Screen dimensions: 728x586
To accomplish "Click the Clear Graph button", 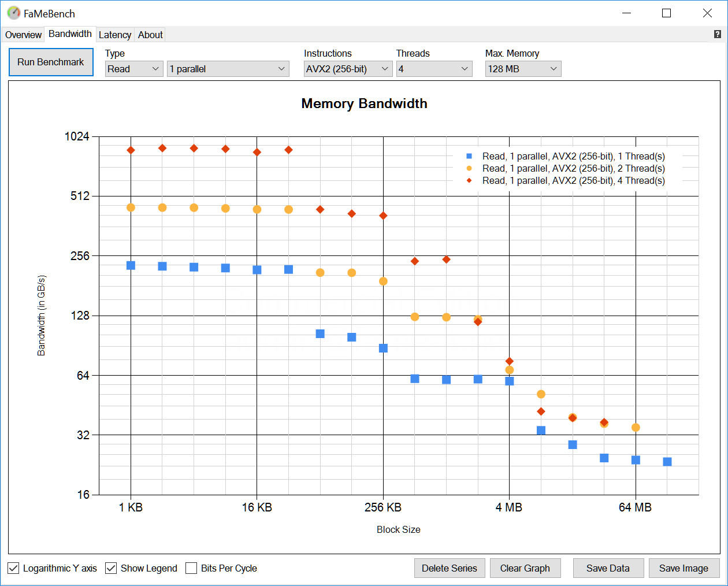I will [x=525, y=568].
